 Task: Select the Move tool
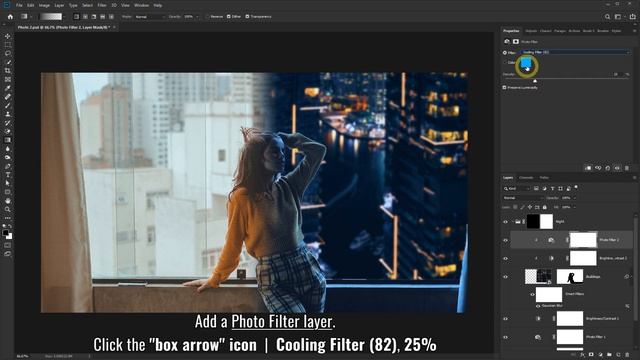(x=8, y=36)
